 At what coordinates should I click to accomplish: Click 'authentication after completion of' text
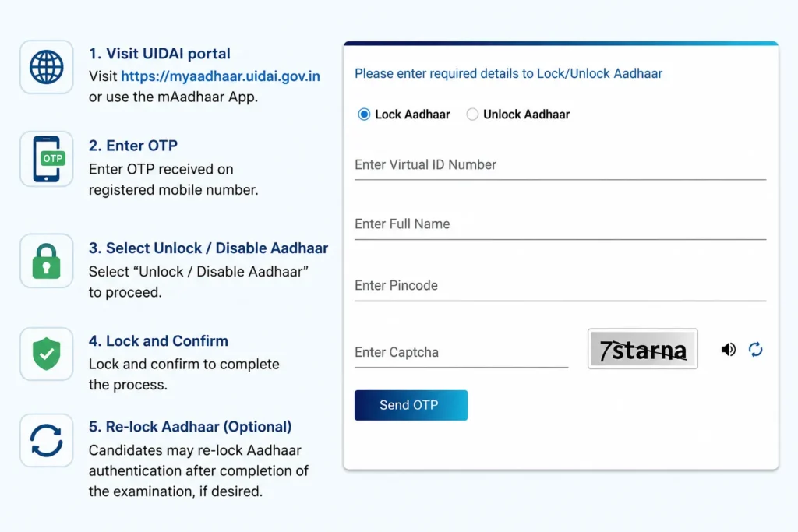click(x=199, y=471)
